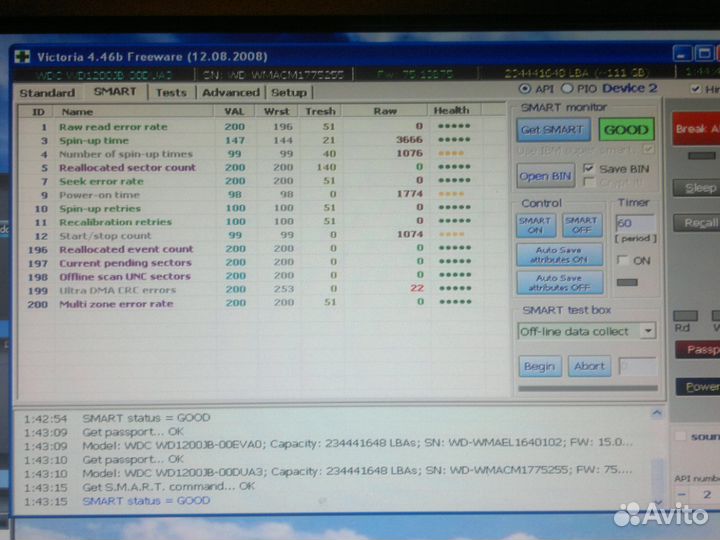
Task: Click the Timer period input field
Action: pos(635,223)
